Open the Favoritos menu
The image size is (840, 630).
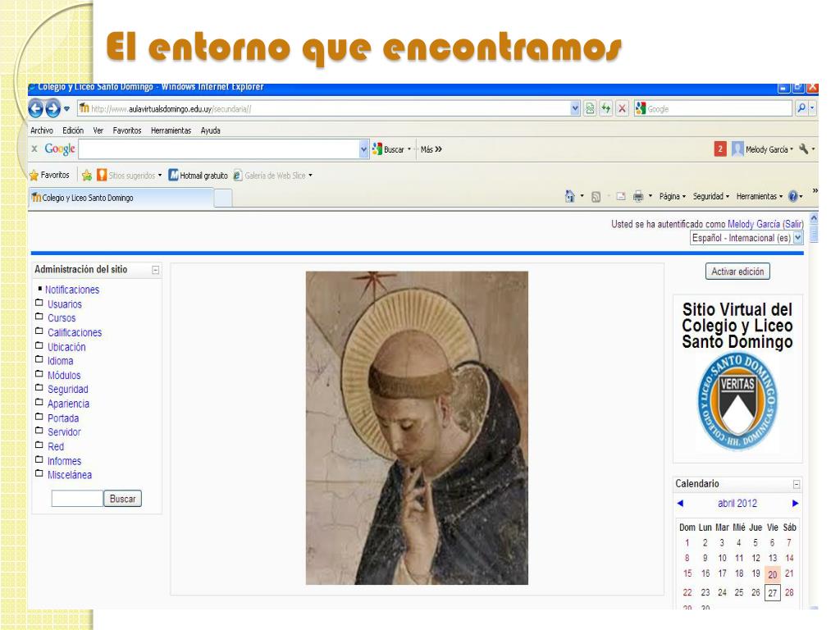[127, 130]
